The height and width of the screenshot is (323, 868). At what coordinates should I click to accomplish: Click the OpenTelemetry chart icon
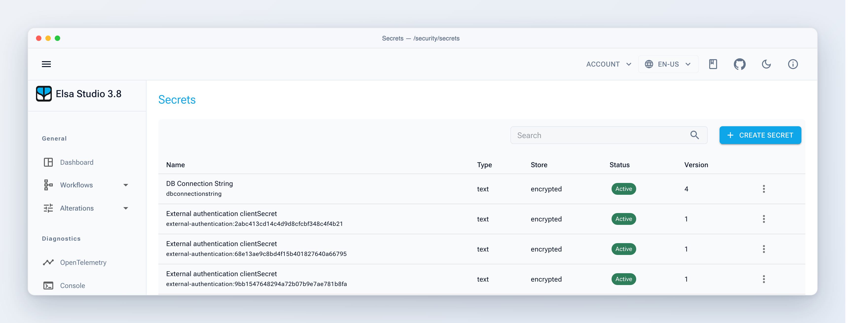click(x=48, y=262)
